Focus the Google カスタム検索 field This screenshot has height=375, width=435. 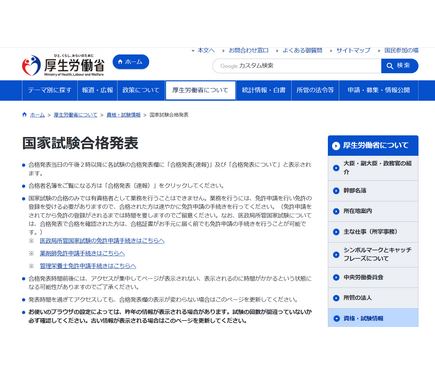coord(297,66)
